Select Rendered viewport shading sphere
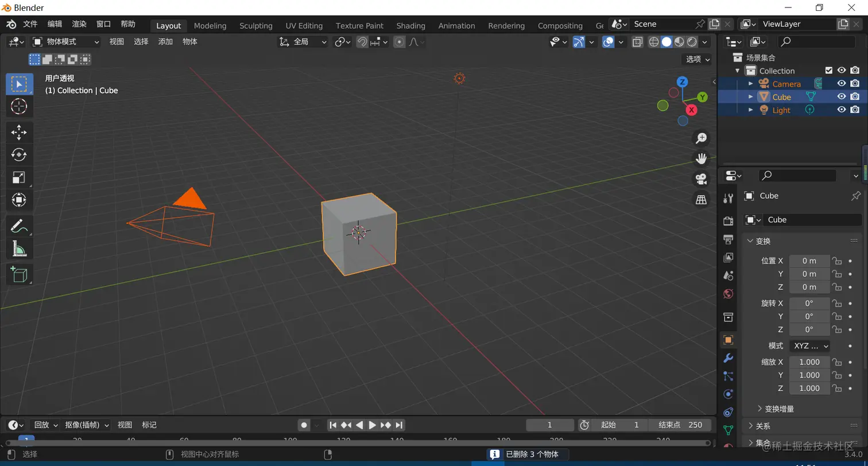Viewport: 868px width, 466px height. pyautogui.click(x=692, y=42)
